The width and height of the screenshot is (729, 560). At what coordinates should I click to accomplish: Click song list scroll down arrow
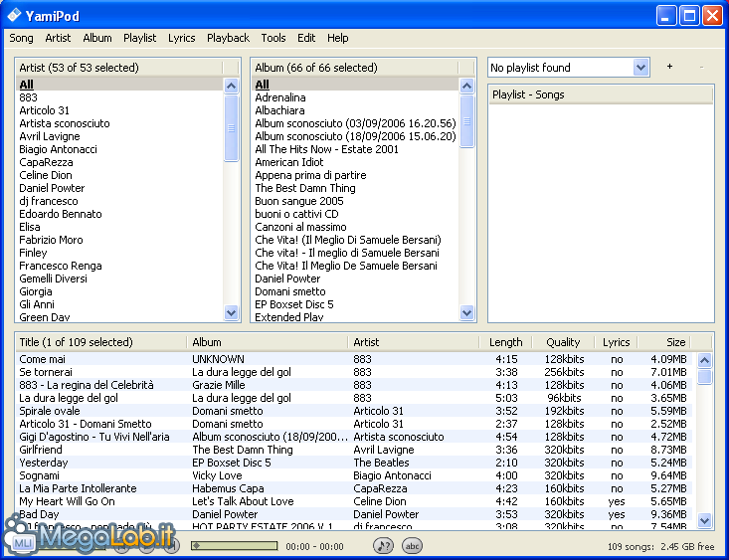[705, 520]
